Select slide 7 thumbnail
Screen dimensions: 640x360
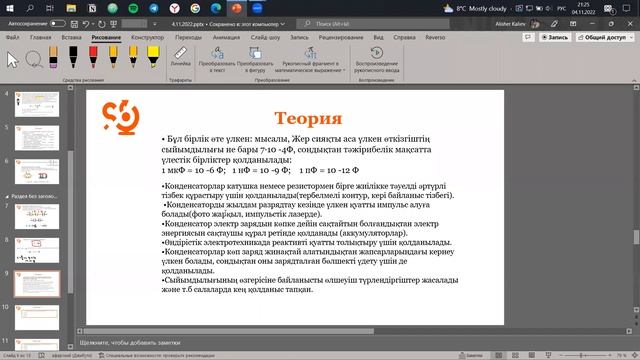(37, 216)
